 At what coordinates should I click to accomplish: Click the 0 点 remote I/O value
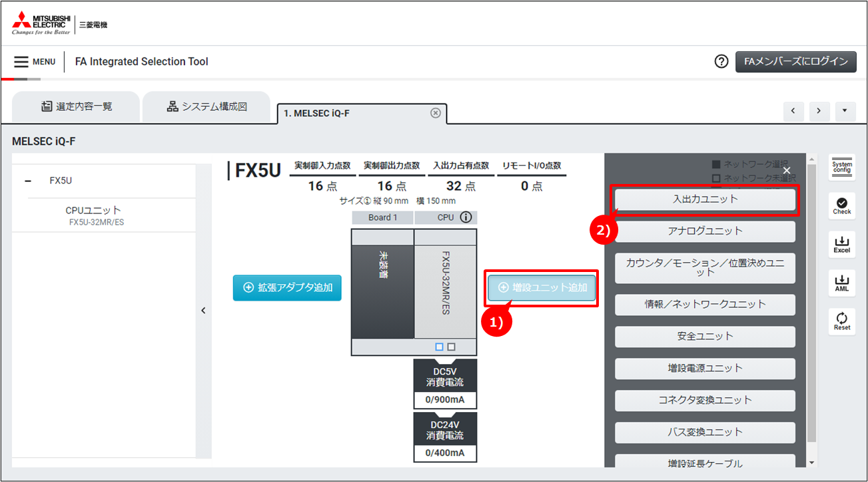coord(532,187)
